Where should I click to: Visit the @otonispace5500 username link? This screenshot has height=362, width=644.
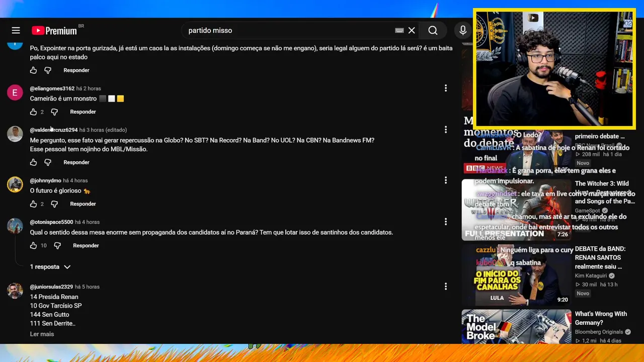click(x=51, y=222)
